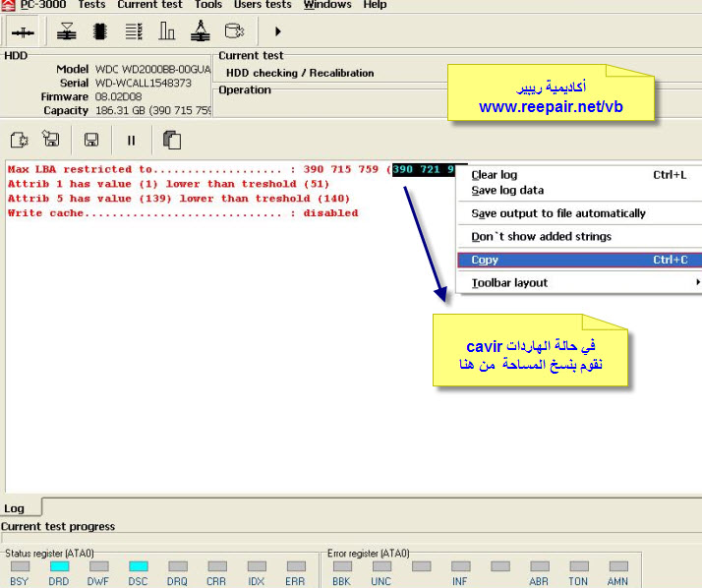Click the export log settings icon
This screenshot has width=702, height=588.
tap(19, 141)
